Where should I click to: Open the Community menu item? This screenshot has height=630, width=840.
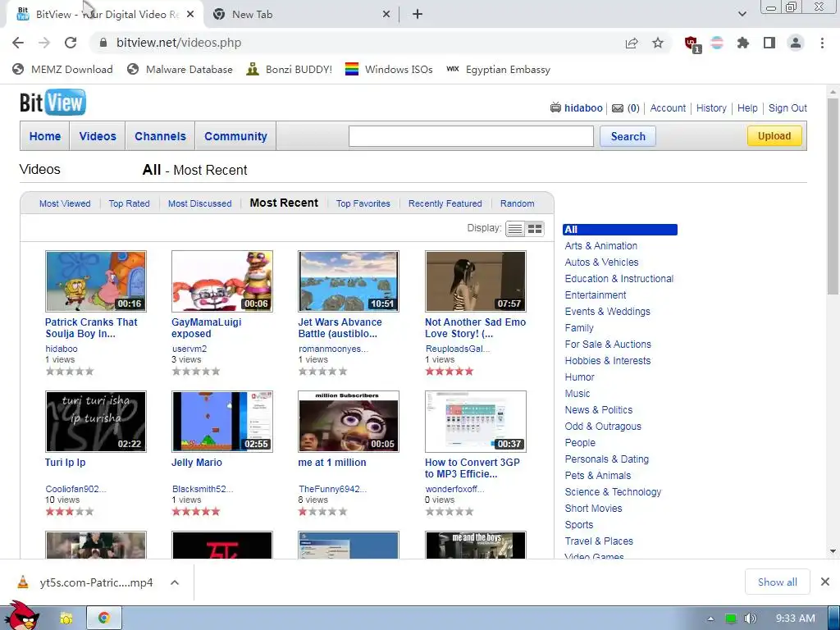[235, 136]
